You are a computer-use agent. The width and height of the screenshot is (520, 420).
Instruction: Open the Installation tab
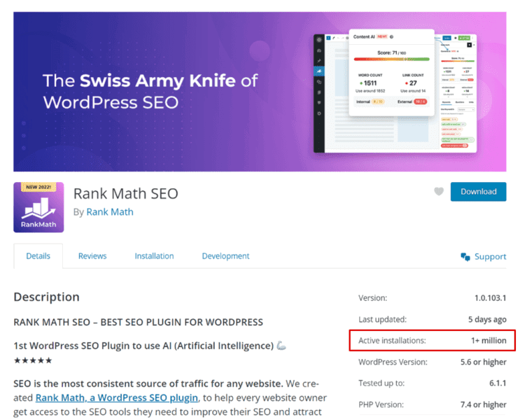click(x=154, y=255)
